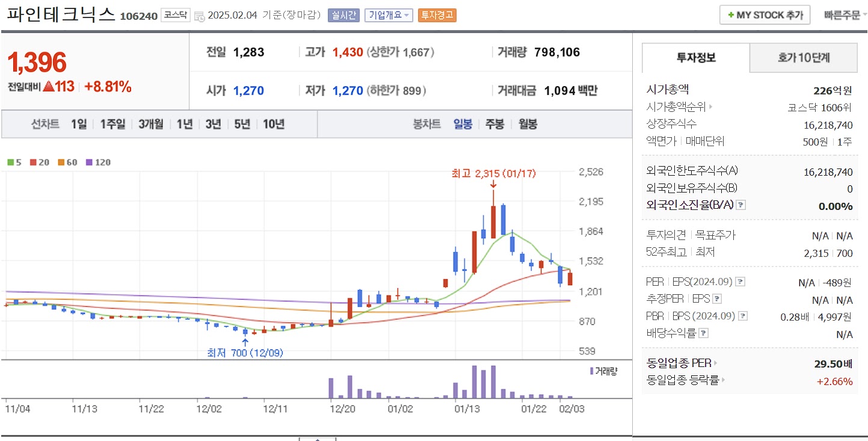
Task: Open help icon next to 추정PER EPS
Action: [717, 299]
